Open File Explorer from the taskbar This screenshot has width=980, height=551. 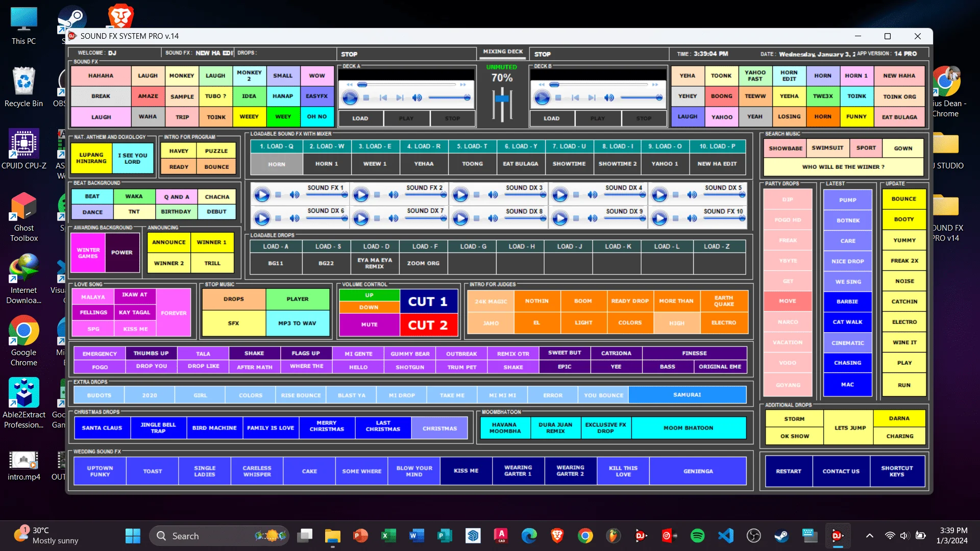click(332, 536)
